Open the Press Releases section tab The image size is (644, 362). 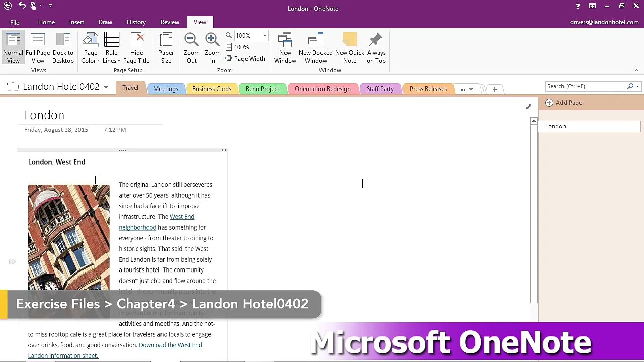point(428,89)
